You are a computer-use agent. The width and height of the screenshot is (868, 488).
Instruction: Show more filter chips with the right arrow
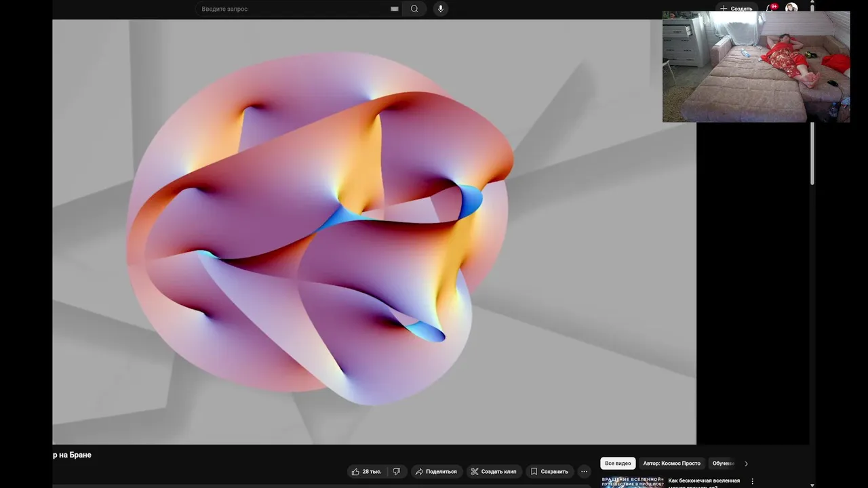click(746, 464)
